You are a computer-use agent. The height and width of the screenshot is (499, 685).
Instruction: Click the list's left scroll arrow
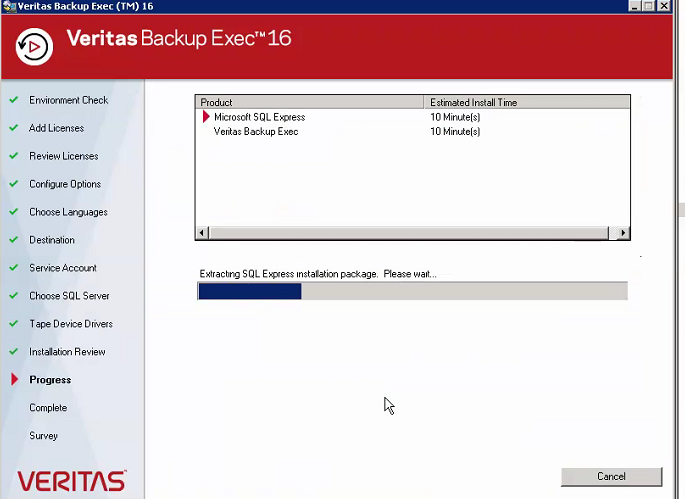point(202,233)
